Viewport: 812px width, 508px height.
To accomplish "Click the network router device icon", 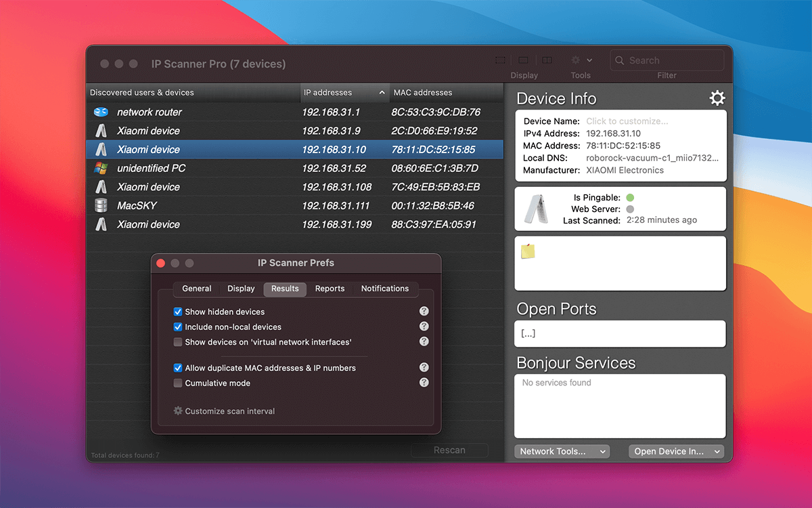I will (101, 112).
